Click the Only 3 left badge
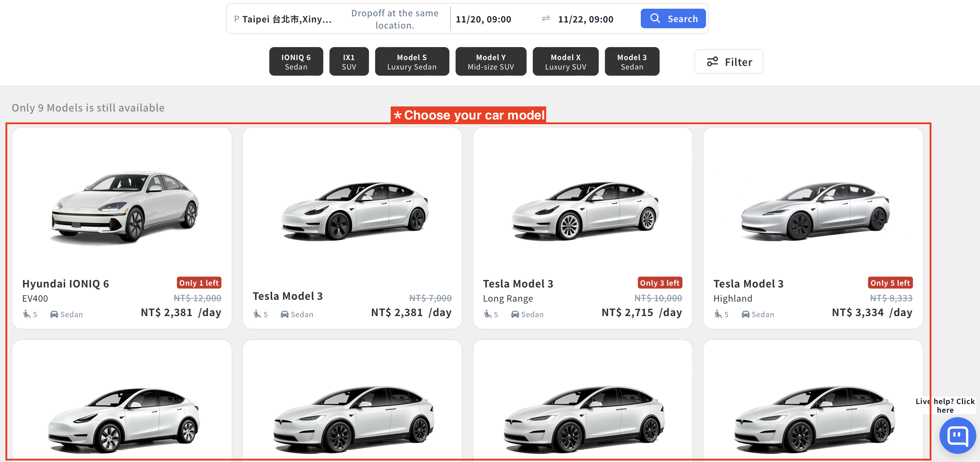Viewport: 980px width, 462px height. (660, 282)
